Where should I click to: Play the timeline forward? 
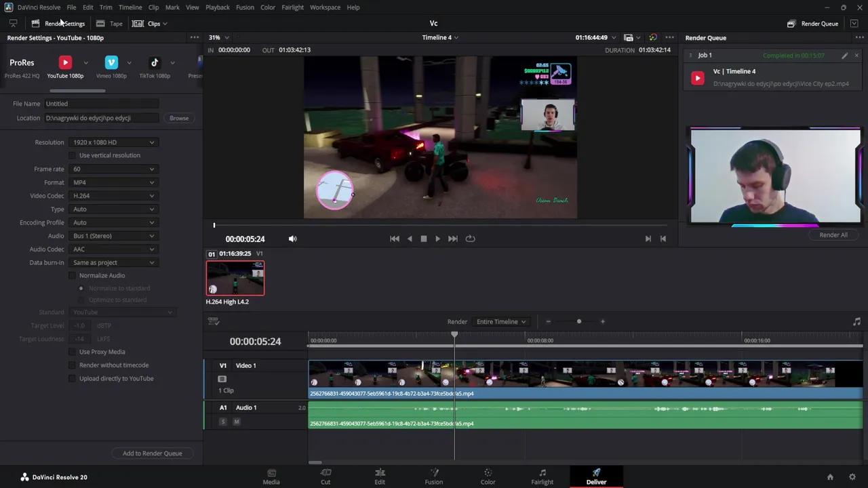click(437, 239)
